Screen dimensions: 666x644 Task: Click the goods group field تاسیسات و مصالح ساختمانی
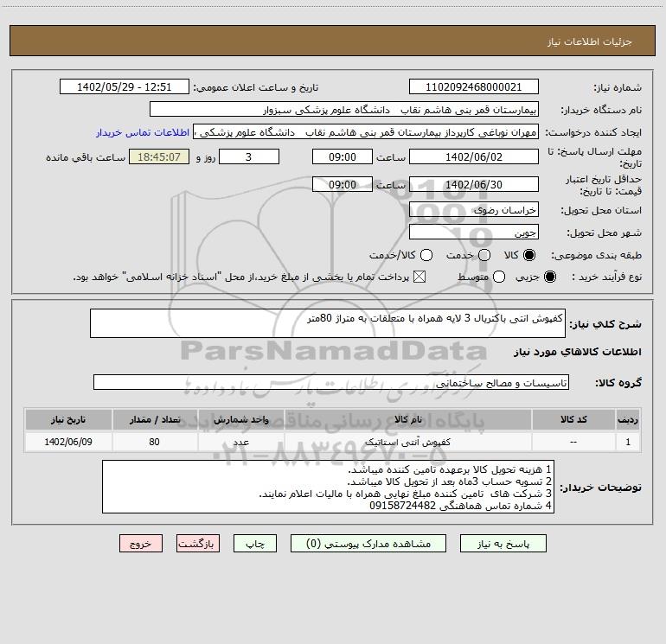(x=331, y=382)
